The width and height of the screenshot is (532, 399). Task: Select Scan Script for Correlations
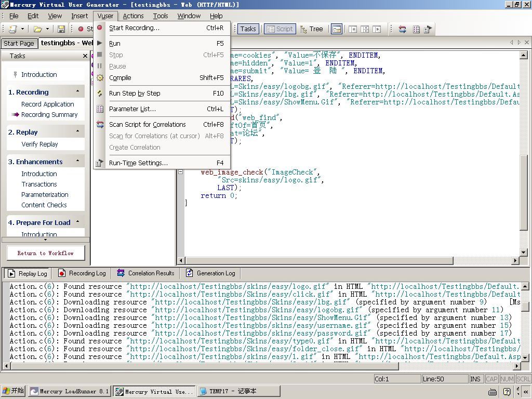tap(147, 125)
